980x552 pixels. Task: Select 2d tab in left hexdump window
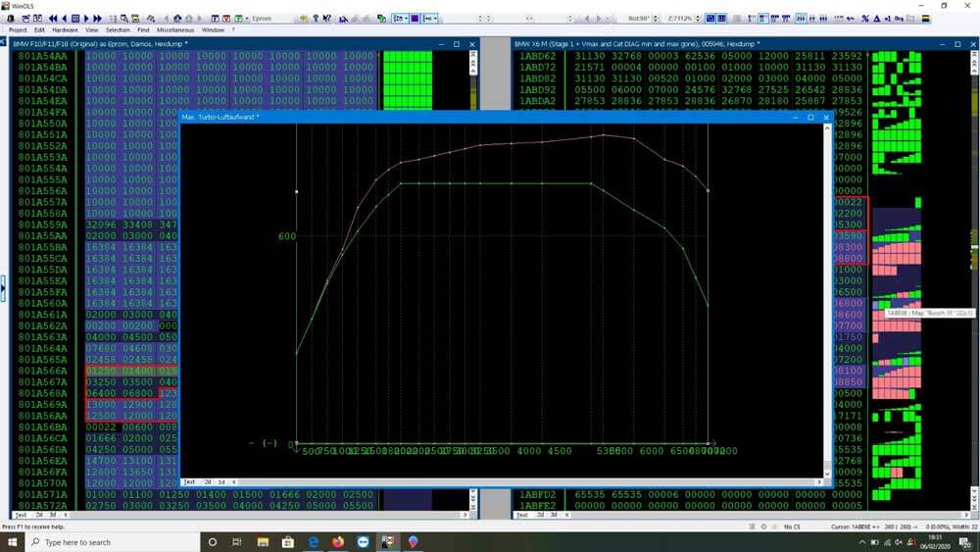point(39,515)
